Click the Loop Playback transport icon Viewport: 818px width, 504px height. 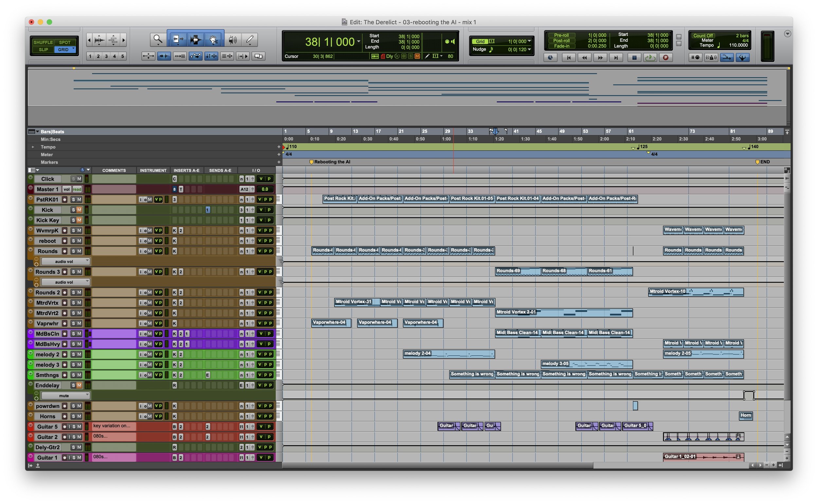pyautogui.click(x=650, y=57)
